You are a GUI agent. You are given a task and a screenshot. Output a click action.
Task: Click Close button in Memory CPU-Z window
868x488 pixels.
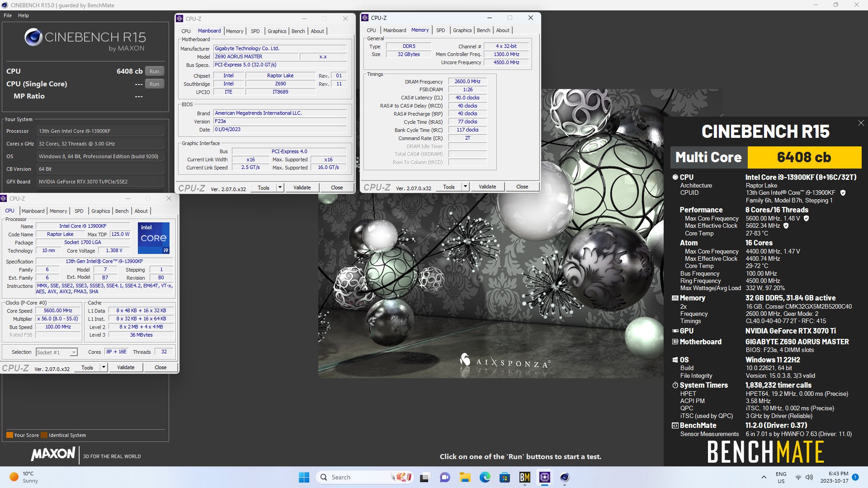[522, 187]
